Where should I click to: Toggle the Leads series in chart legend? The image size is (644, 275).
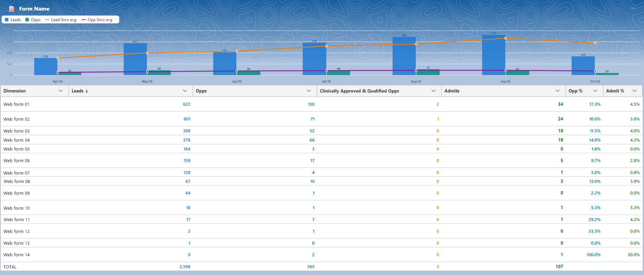[13, 20]
